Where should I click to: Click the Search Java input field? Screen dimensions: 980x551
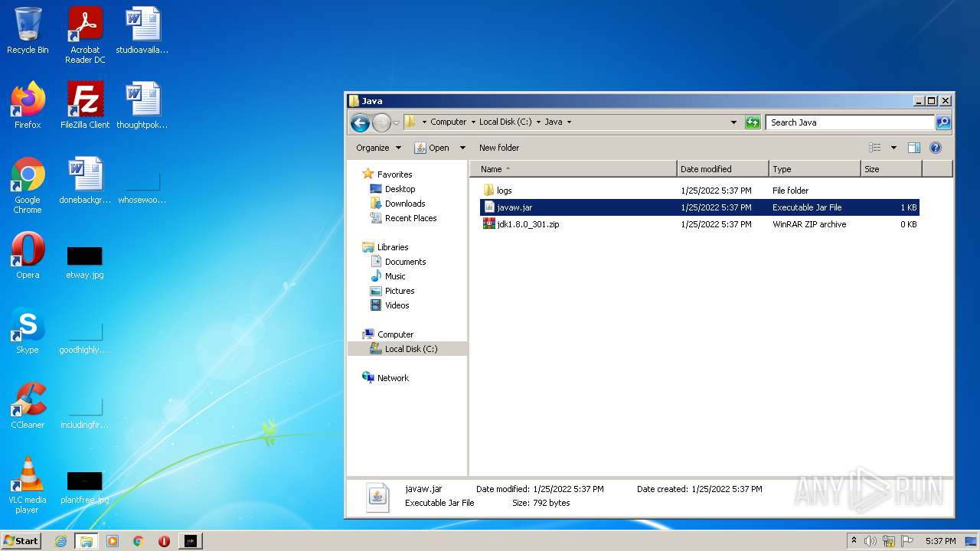(848, 122)
